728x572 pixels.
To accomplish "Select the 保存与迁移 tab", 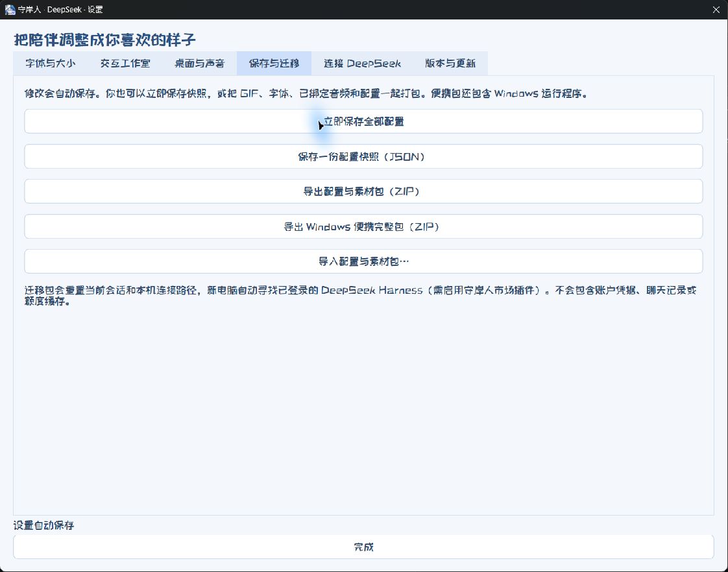I will click(x=274, y=64).
